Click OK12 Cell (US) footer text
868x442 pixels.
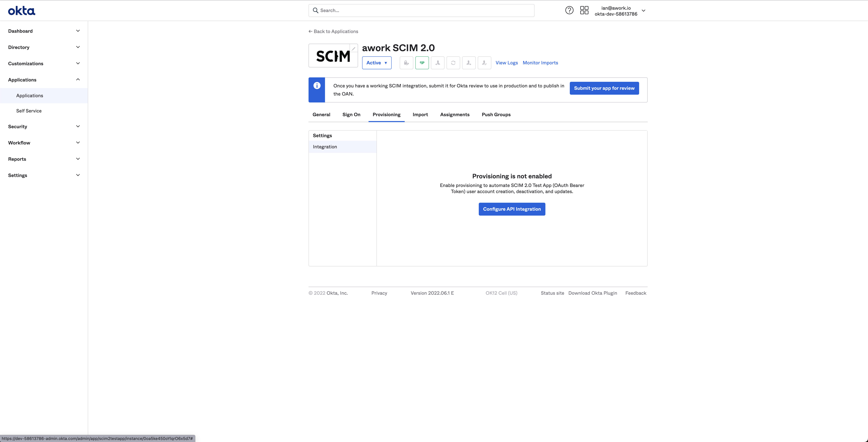tap(501, 293)
